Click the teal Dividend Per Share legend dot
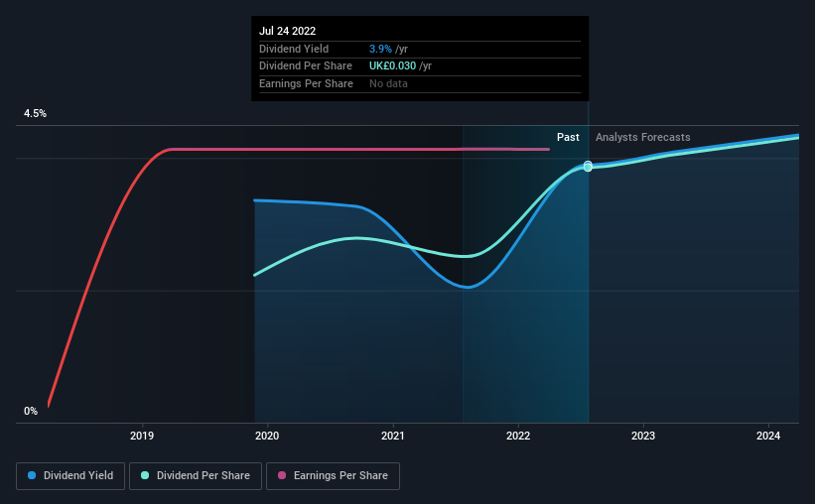The width and height of the screenshot is (815, 504). tap(145, 475)
